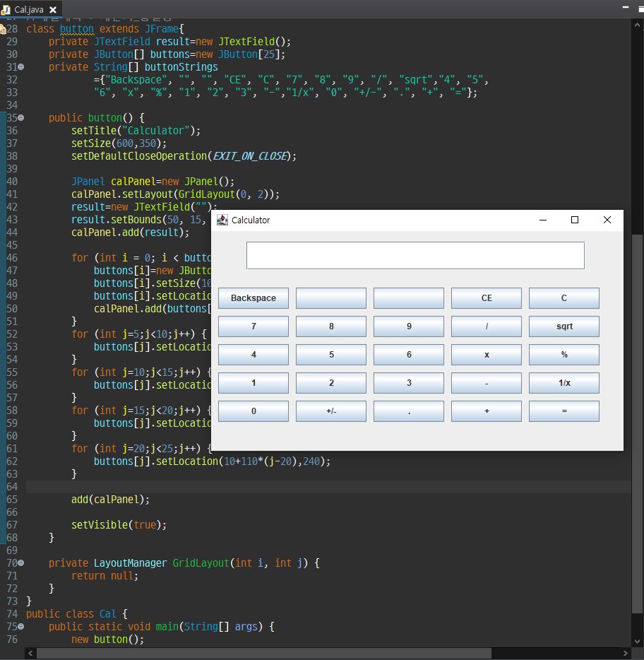The image size is (644, 660).
Task: Close the Cal.java editor tab
Action: (53, 10)
